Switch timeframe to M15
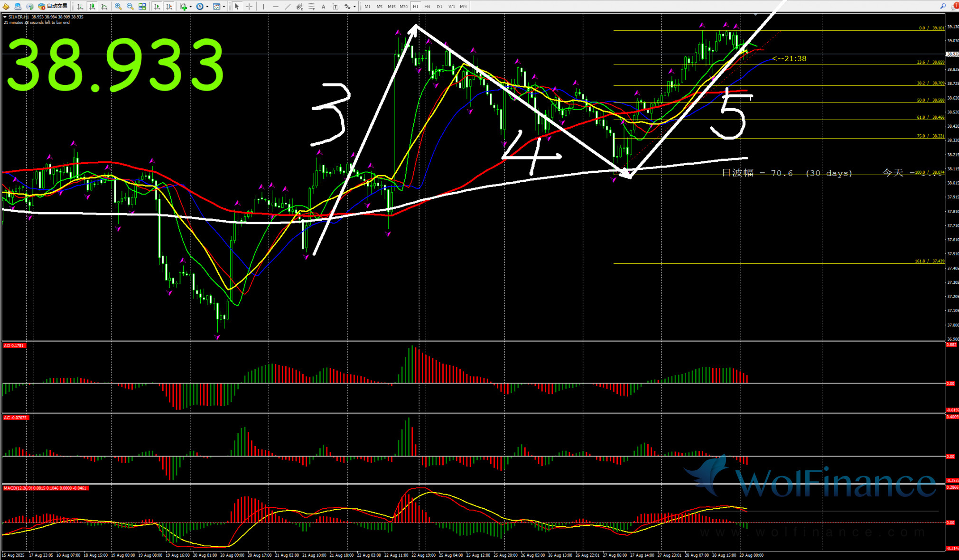 coord(391,6)
